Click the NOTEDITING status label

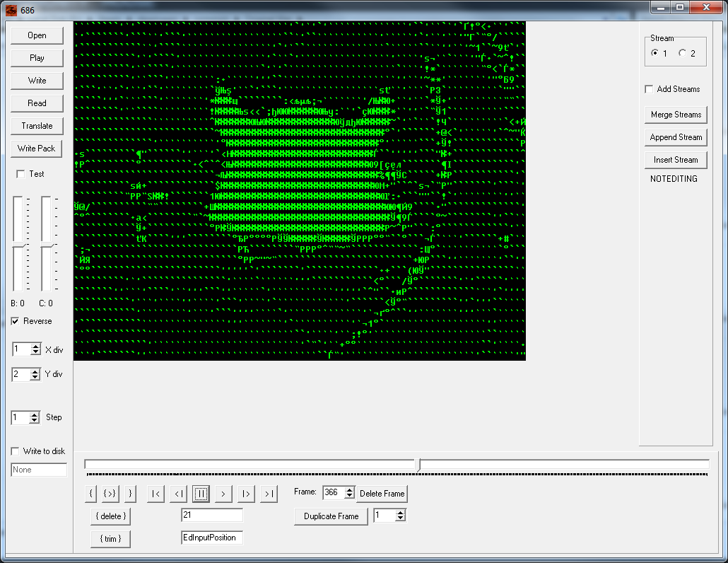(674, 179)
